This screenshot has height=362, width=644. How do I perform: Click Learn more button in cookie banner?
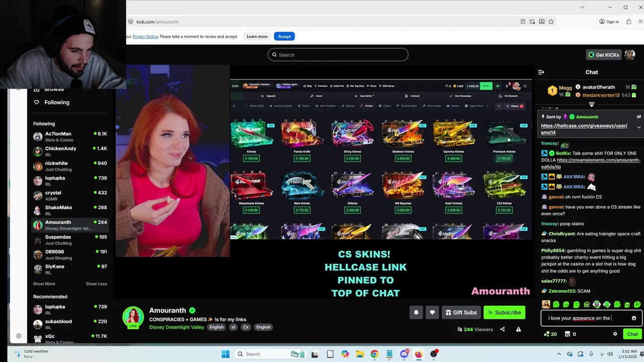pyautogui.click(x=257, y=36)
